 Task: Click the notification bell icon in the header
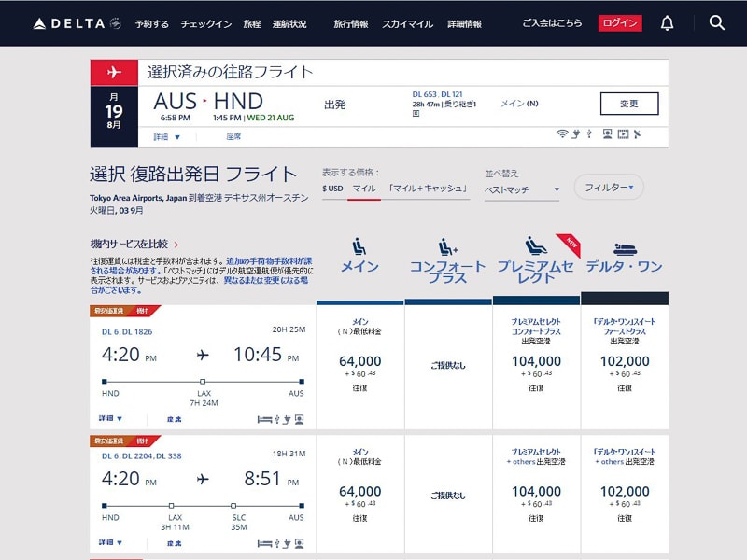click(667, 22)
